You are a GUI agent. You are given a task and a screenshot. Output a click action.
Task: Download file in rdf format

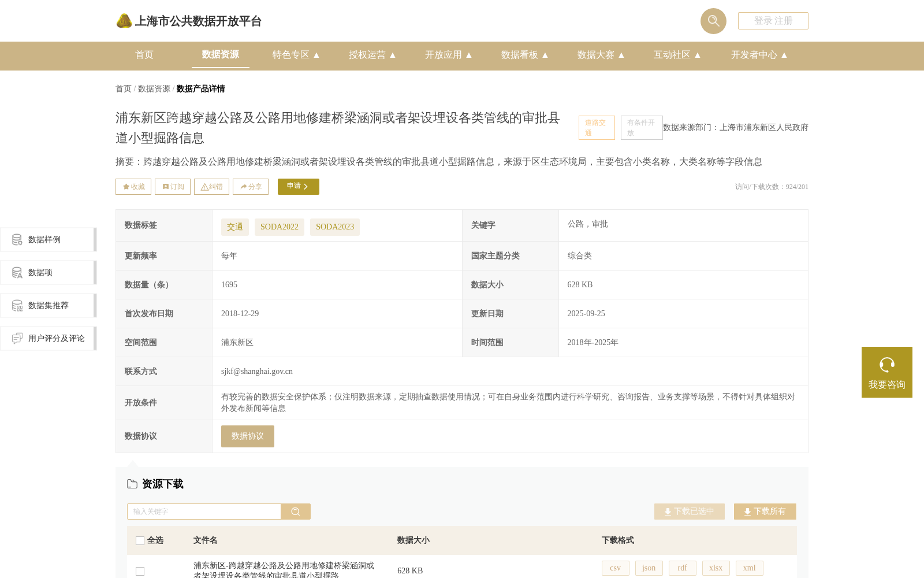point(683,568)
